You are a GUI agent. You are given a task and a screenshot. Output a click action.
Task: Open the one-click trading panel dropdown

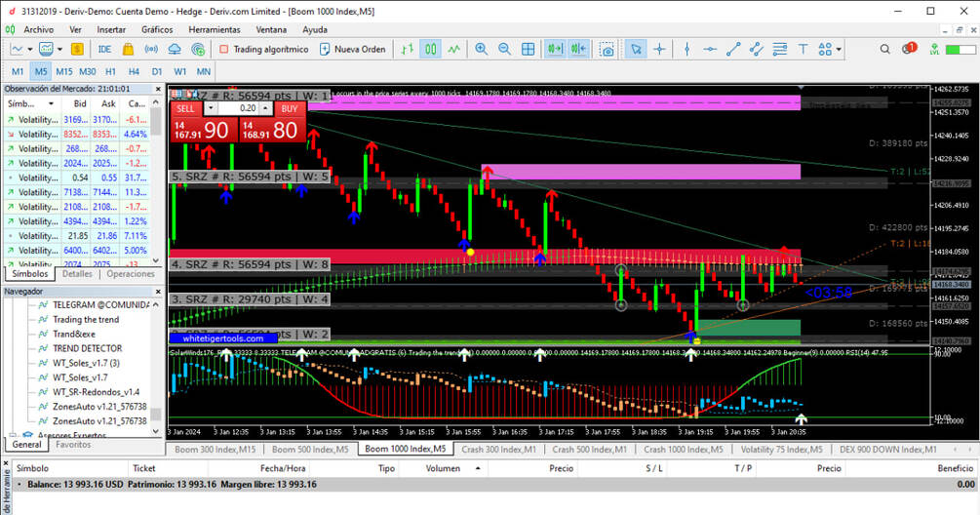click(x=211, y=108)
